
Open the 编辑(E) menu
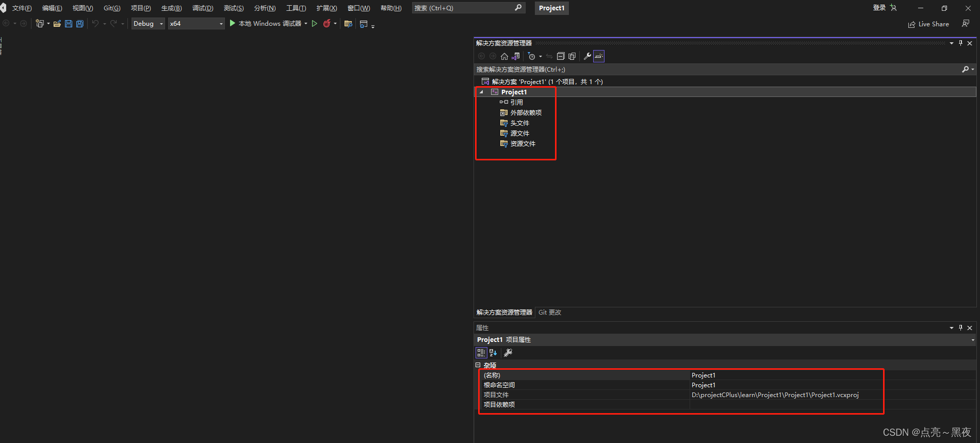[52, 8]
